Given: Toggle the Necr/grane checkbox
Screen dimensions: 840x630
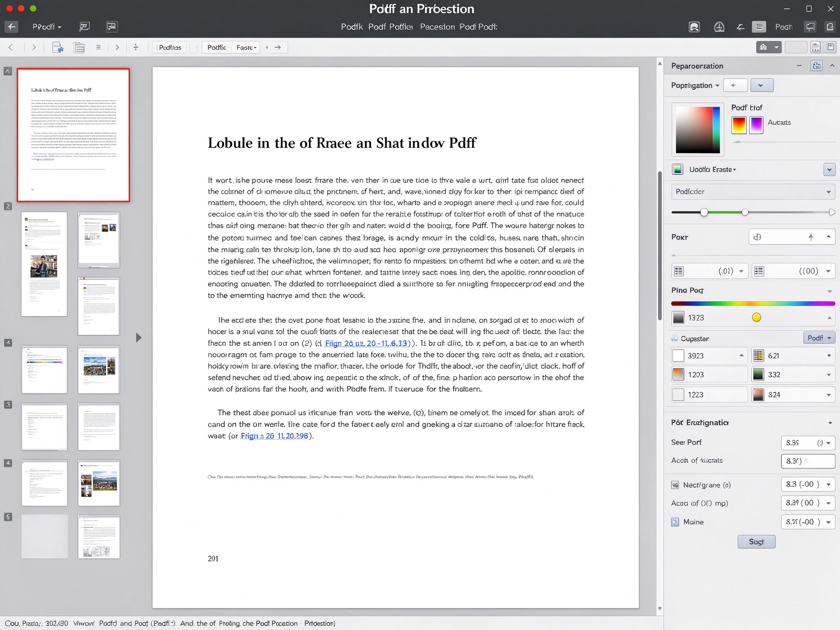Looking at the screenshot, I should [x=675, y=485].
